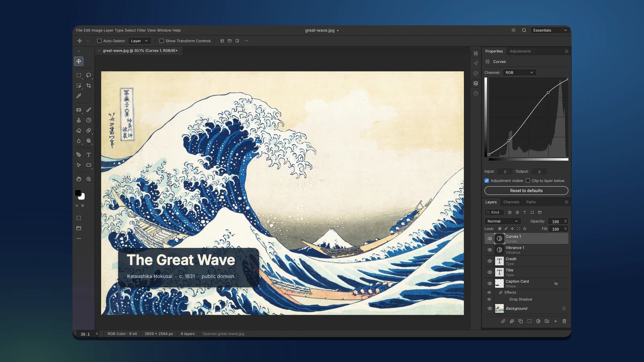The image size is (644, 362).
Task: Hide the Background layer
Action: coord(489,309)
